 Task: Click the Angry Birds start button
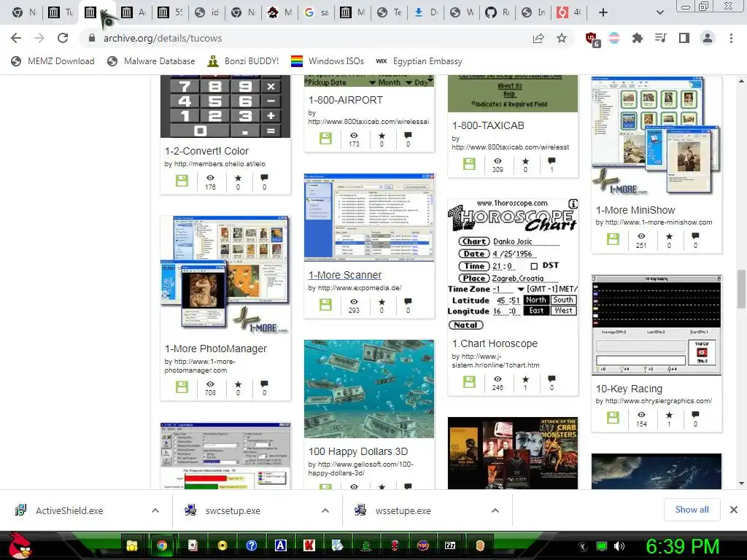tap(20, 545)
